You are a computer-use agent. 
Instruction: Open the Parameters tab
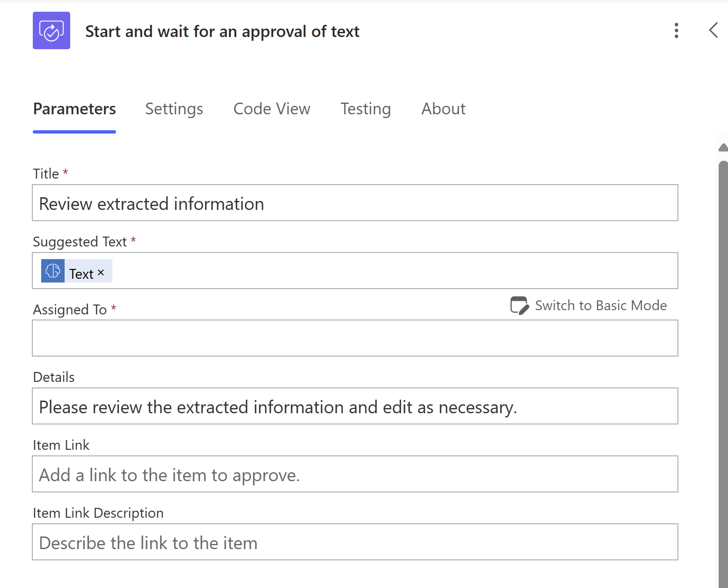point(74,109)
